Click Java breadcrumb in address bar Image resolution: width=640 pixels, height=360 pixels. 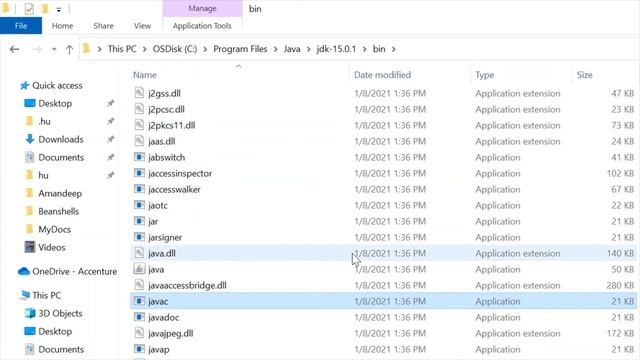point(292,49)
